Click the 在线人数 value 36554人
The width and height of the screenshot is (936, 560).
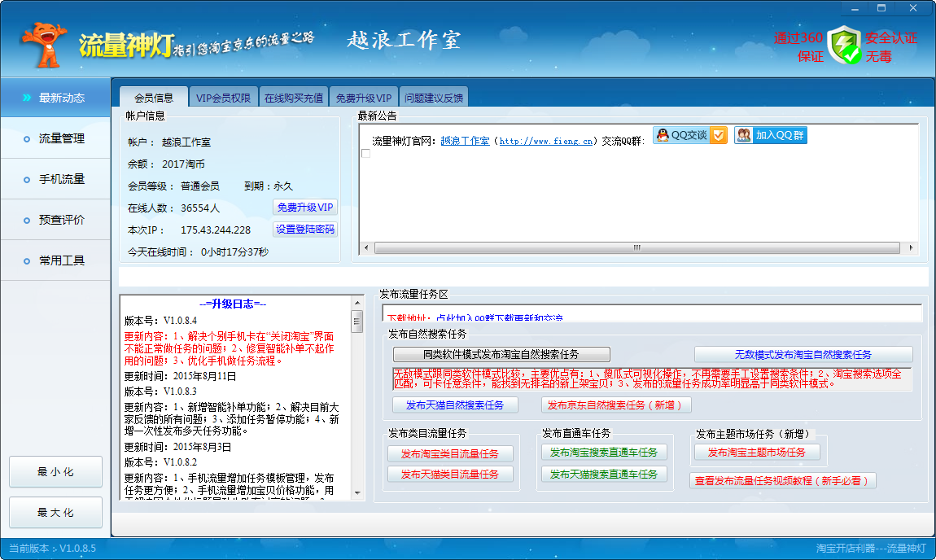(x=200, y=208)
